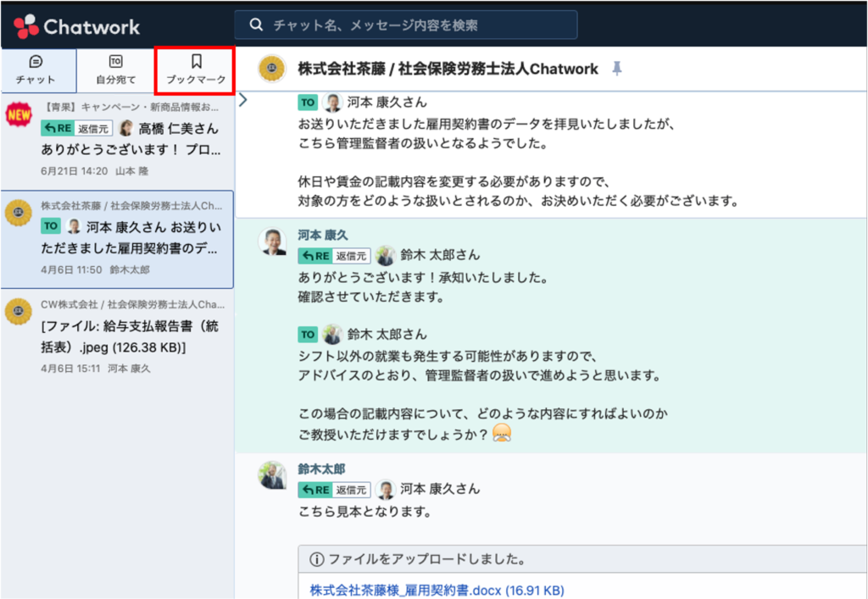Click 鈴木 太郎's avatar beside the 返信元 badge
The width and height of the screenshot is (868, 599).
(x=386, y=256)
